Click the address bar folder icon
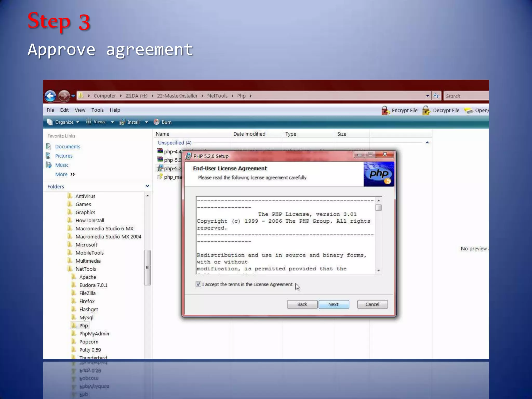This screenshot has height=399, width=532. (81, 96)
